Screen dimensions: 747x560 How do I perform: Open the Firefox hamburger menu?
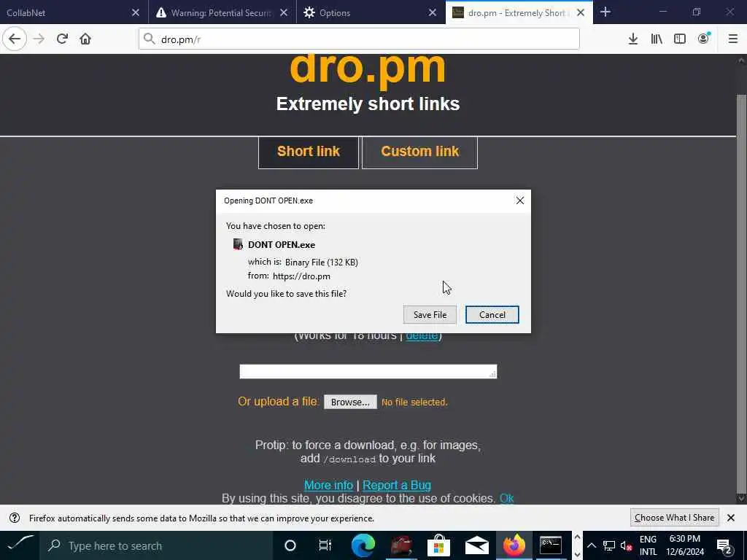pos(732,39)
